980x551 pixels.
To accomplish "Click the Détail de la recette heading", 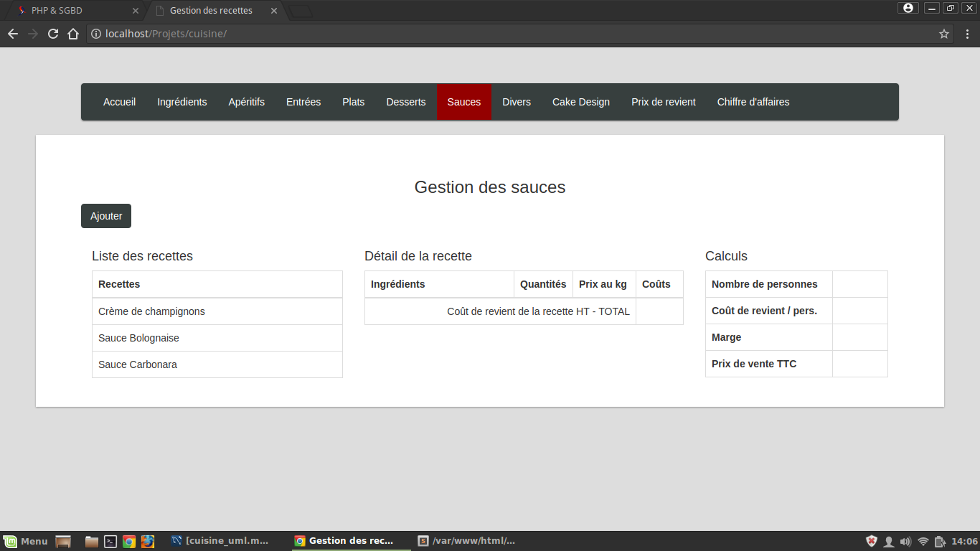I will pyautogui.click(x=418, y=256).
